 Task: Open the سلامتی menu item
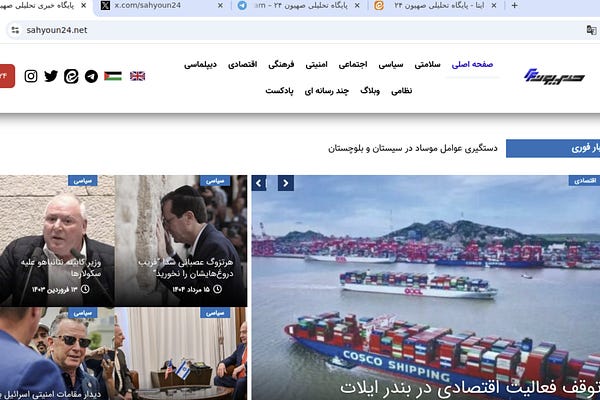tap(427, 64)
